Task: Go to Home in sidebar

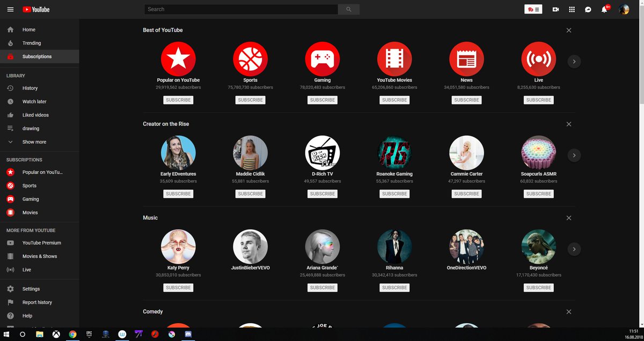Action: pyautogui.click(x=39, y=29)
